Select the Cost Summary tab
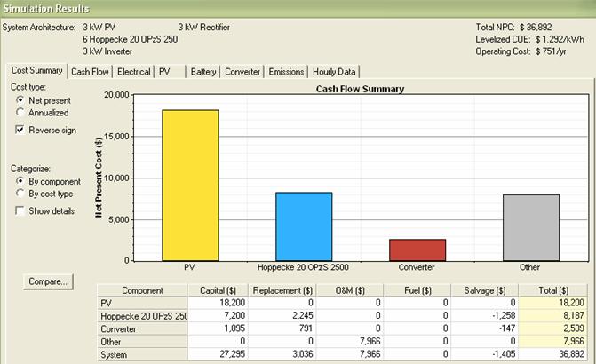 (x=36, y=70)
